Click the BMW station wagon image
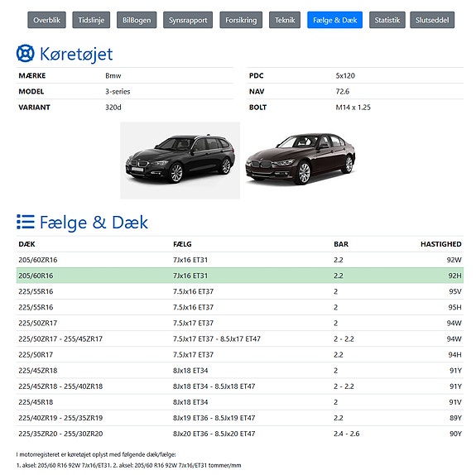Viewport: 476px width, 475px height. (x=180, y=161)
